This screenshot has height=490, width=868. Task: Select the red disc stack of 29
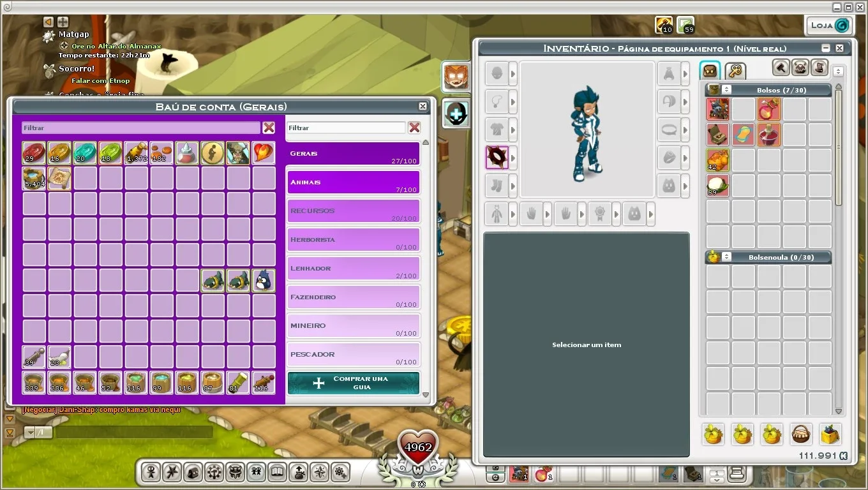point(34,153)
